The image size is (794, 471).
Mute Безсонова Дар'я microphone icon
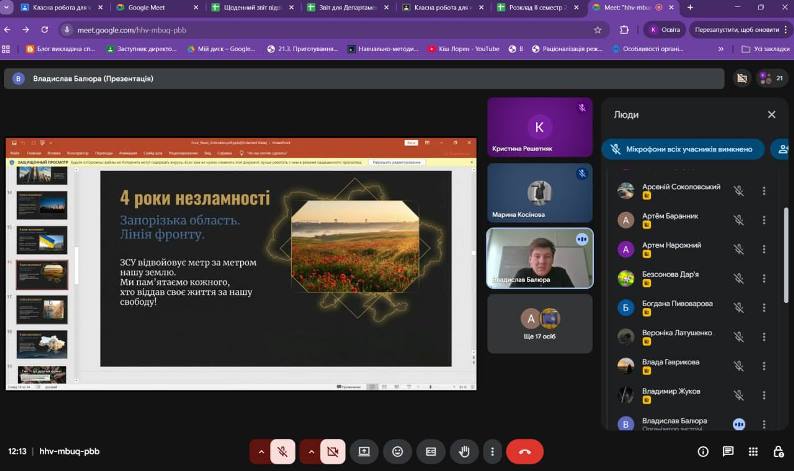point(739,278)
